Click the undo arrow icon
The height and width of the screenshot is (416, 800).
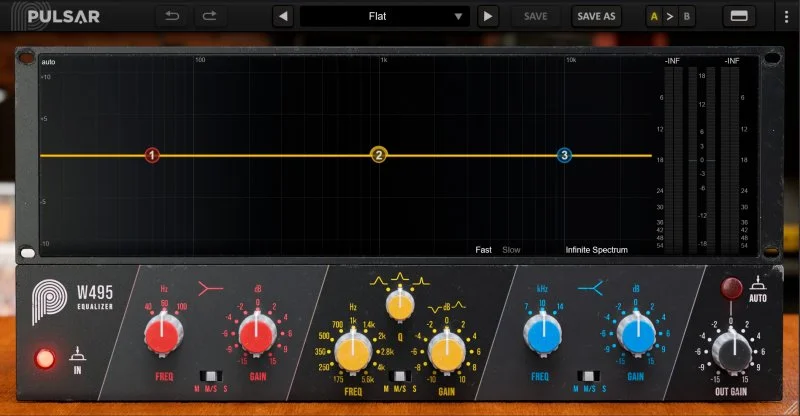click(x=172, y=16)
